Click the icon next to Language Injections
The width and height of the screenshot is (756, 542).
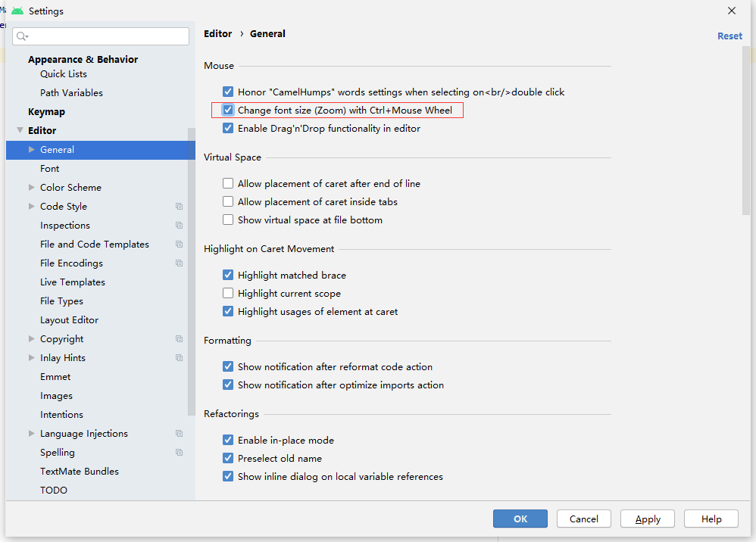click(x=179, y=433)
